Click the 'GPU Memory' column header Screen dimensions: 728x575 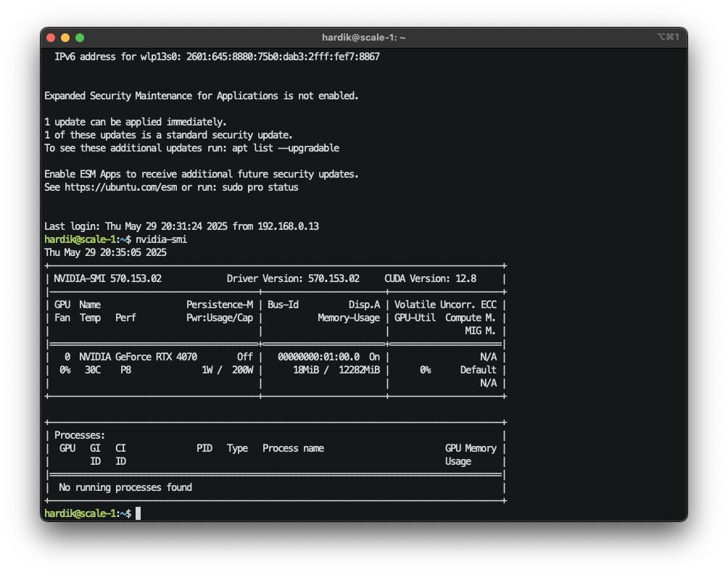[x=471, y=448]
